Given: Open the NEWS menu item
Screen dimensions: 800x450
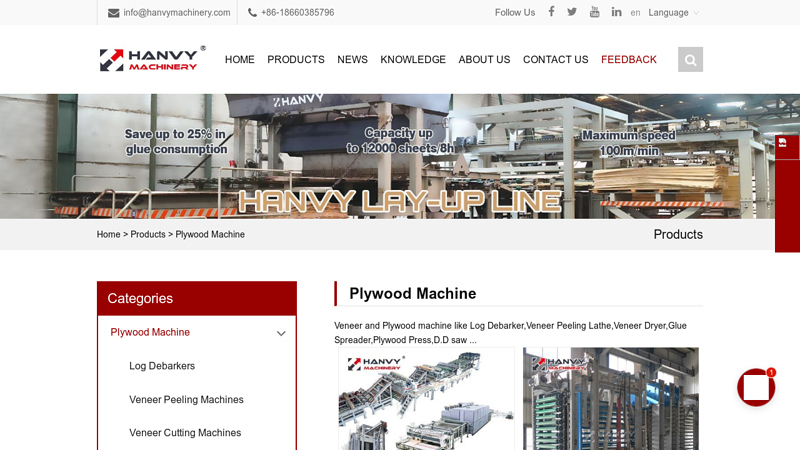Looking at the screenshot, I should pyautogui.click(x=353, y=60).
